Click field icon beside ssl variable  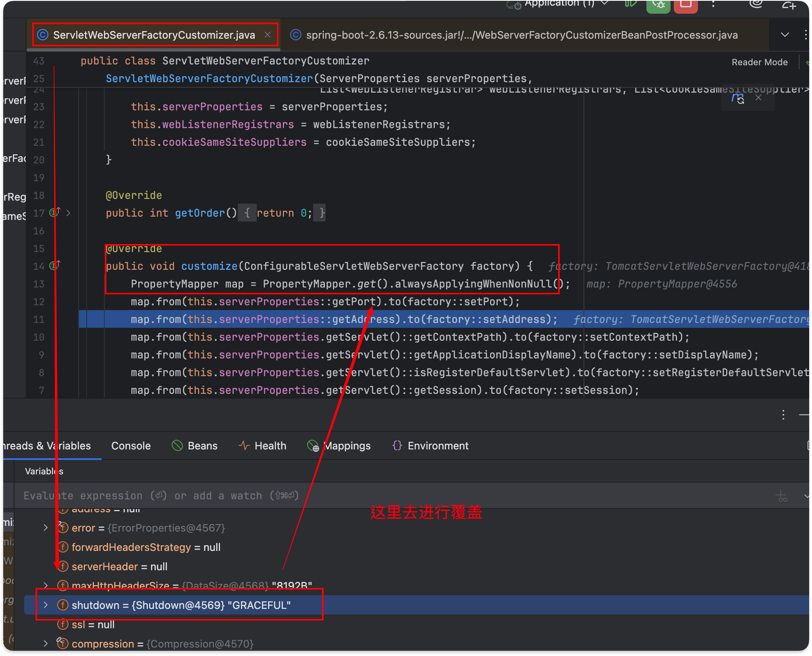coord(63,625)
